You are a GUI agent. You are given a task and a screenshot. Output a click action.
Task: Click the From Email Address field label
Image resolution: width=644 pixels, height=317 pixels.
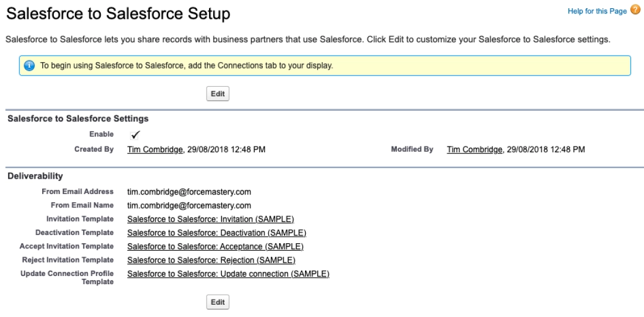click(78, 191)
